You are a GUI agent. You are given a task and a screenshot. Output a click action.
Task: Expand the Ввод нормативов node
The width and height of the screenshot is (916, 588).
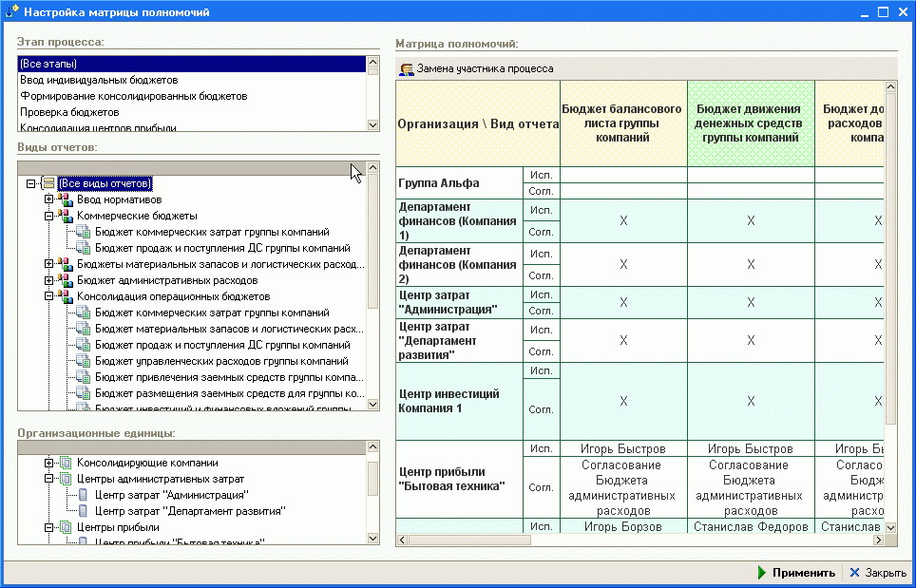[x=49, y=199]
